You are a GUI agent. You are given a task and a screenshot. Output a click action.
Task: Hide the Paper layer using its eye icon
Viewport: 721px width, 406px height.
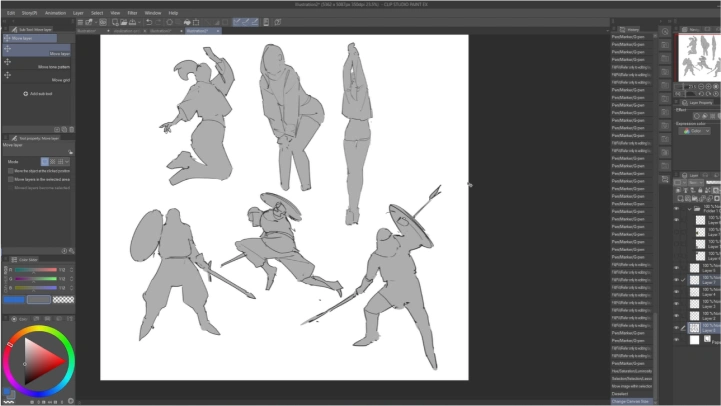pos(676,340)
